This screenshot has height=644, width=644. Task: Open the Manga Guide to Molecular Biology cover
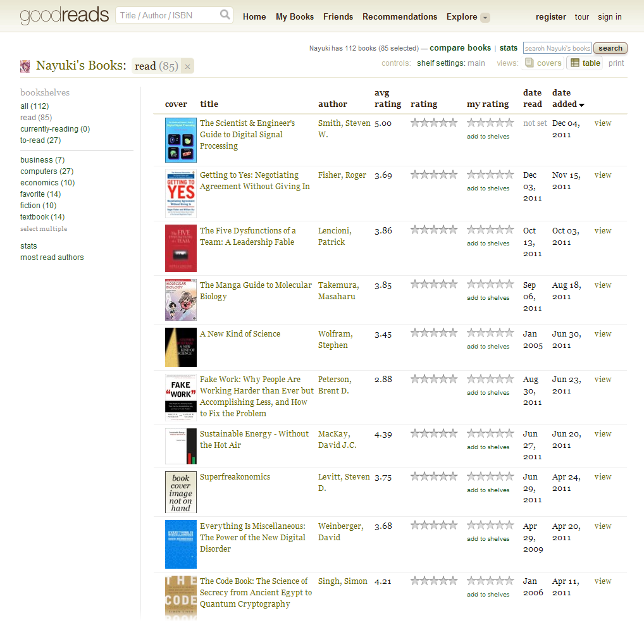click(181, 300)
